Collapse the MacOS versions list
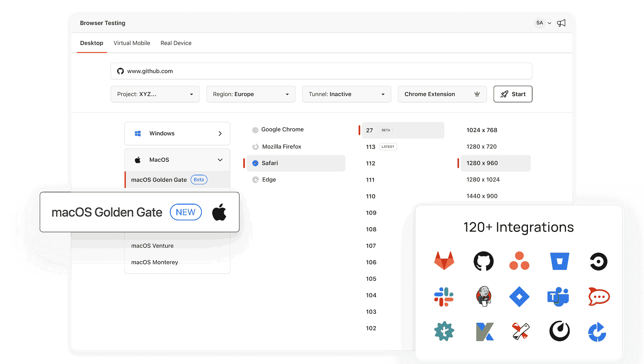 pos(177,160)
